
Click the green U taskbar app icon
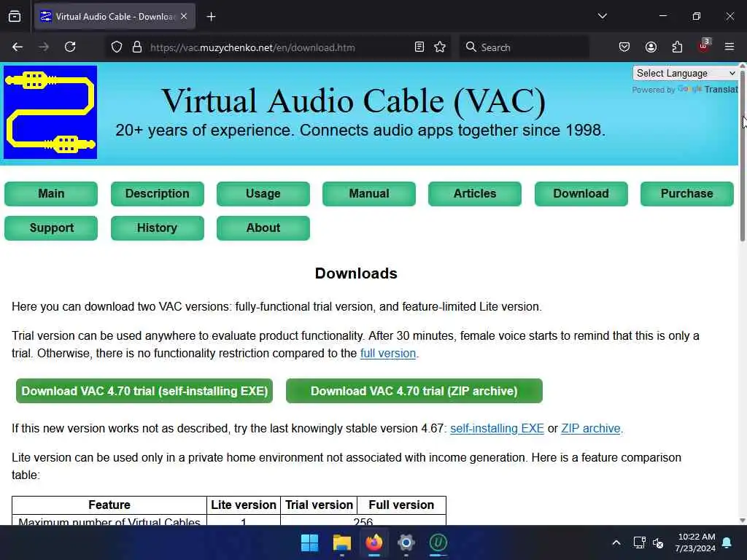point(438,542)
